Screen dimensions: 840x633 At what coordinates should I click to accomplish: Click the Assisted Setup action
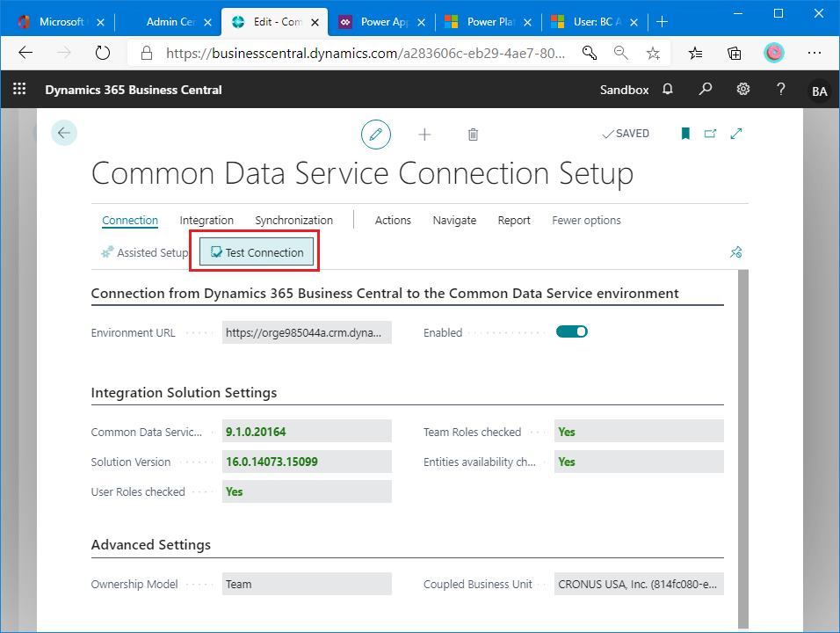point(145,252)
